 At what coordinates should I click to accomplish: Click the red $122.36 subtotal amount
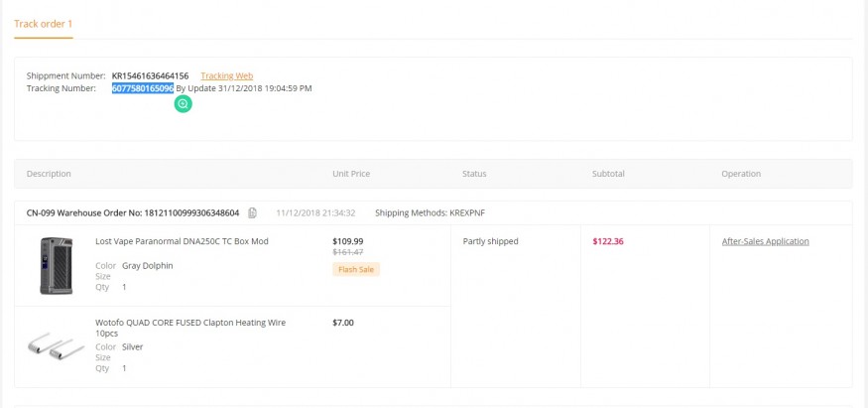click(608, 241)
